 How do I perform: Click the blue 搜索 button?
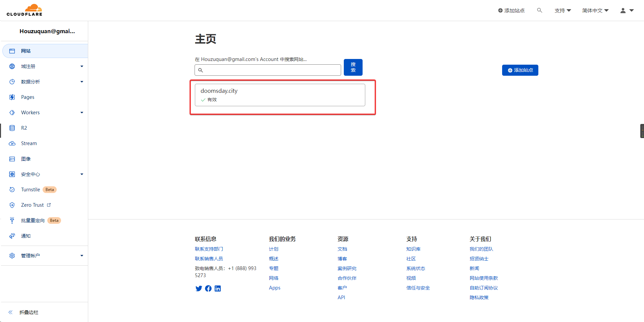pos(353,67)
